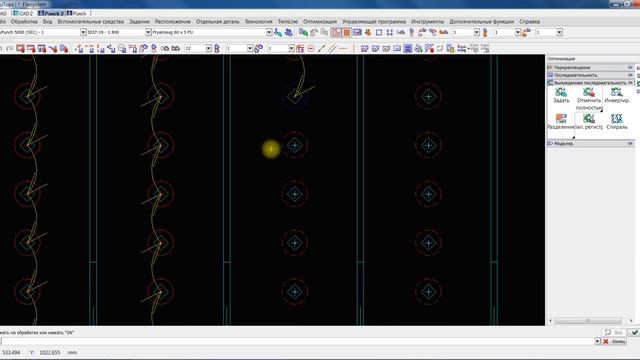Open the sheet size 60 x 3 dropdown

coord(269,32)
